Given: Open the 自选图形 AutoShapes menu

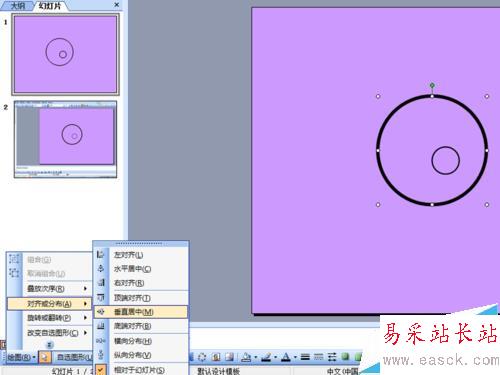Looking at the screenshot, I should (74, 357).
